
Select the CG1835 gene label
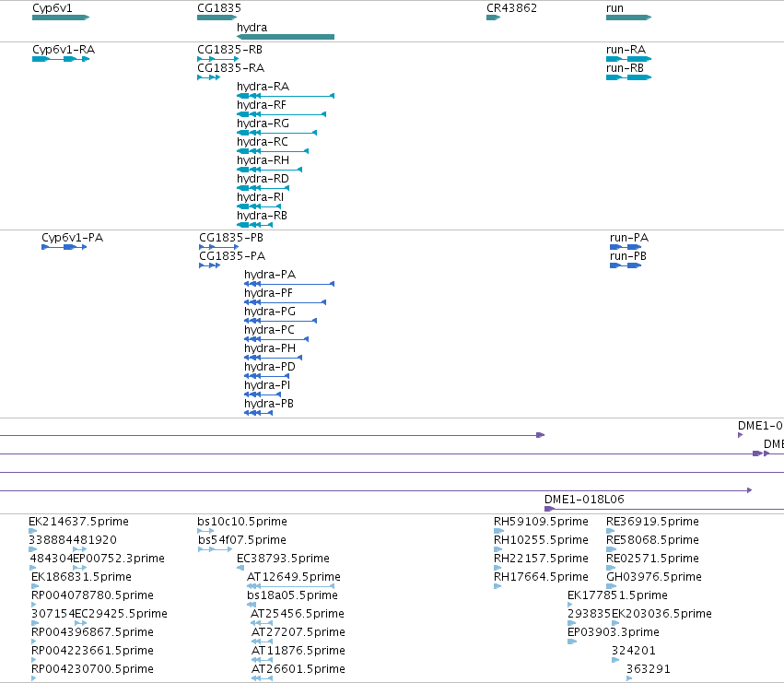coord(219,8)
